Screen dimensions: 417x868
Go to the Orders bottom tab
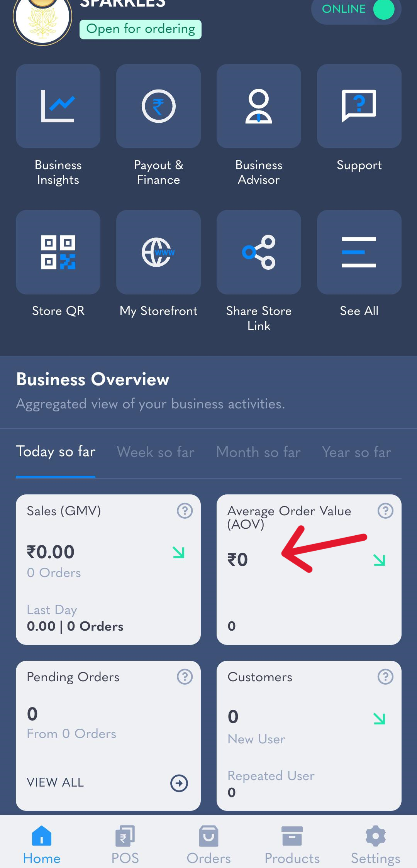click(208, 845)
